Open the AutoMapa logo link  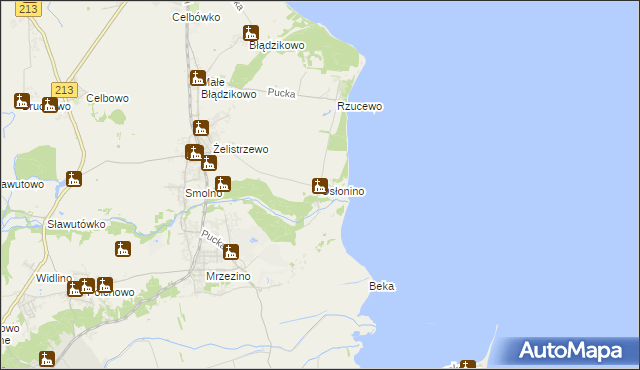[x=570, y=351]
